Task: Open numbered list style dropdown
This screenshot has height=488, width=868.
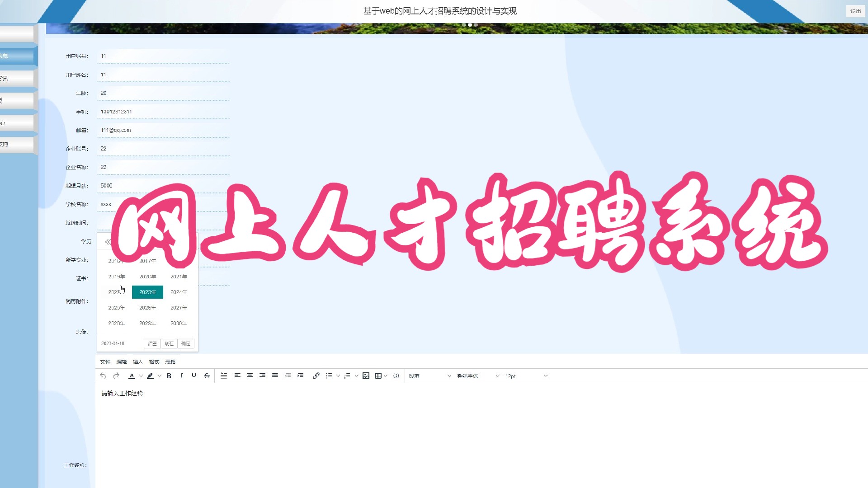Action: coord(357,375)
